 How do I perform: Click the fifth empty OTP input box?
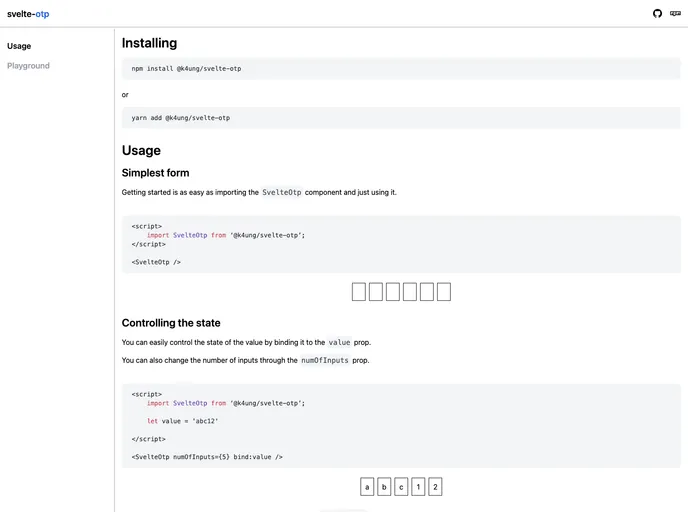coord(427,292)
